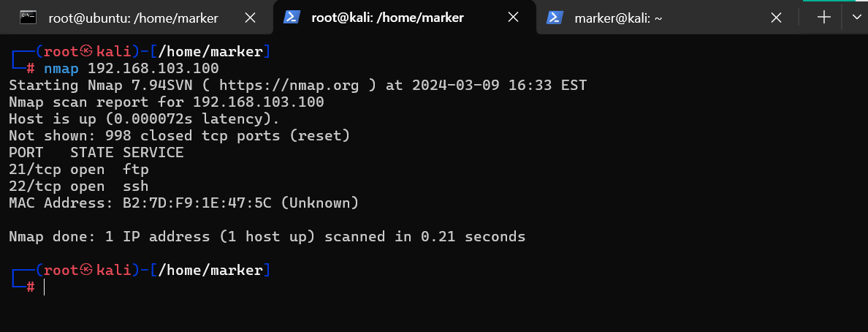
Task: Click the MAC address B2:7D:F9:1E:47:5C
Action: (197, 203)
